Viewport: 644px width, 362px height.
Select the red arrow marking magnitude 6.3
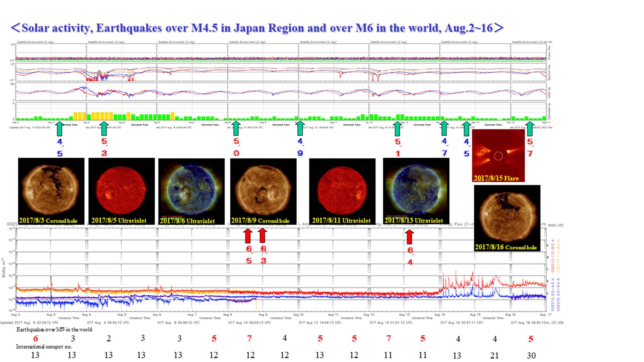262,236
